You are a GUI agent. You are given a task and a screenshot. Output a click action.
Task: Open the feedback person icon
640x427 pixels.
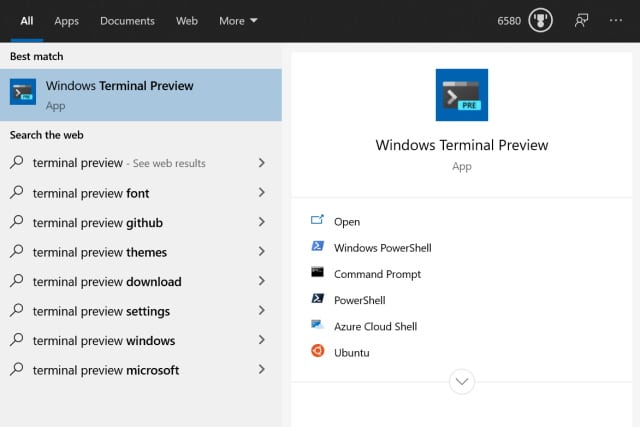click(x=581, y=21)
